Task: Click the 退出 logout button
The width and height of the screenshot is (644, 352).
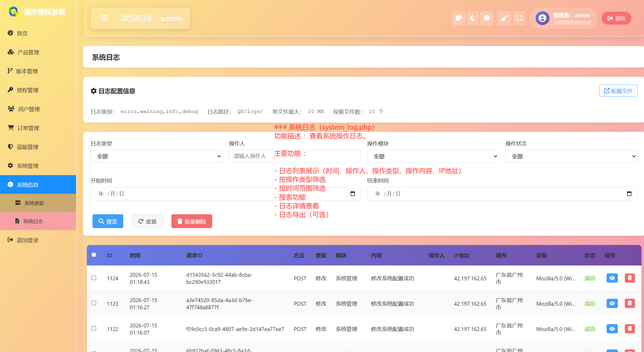Action: pos(616,18)
